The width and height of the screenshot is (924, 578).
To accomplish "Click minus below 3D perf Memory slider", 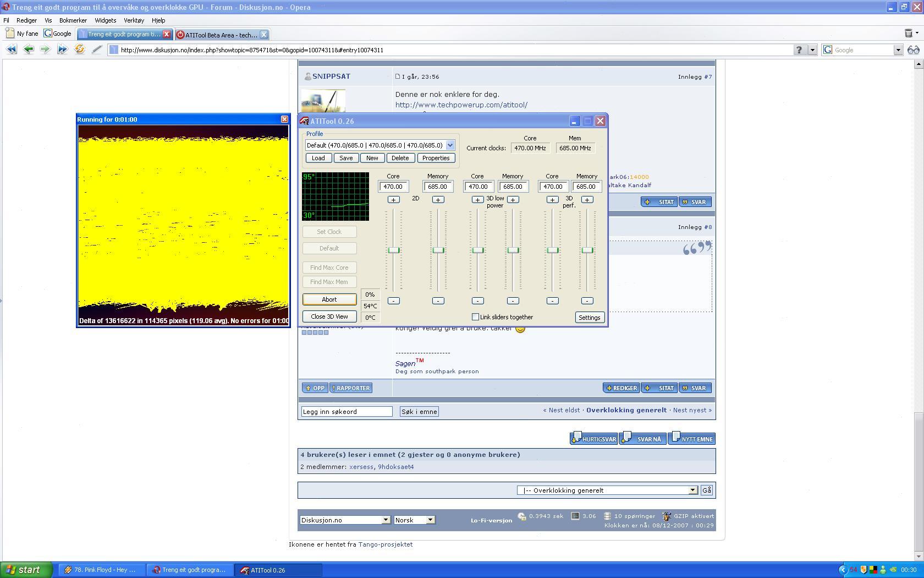I will 587,301.
